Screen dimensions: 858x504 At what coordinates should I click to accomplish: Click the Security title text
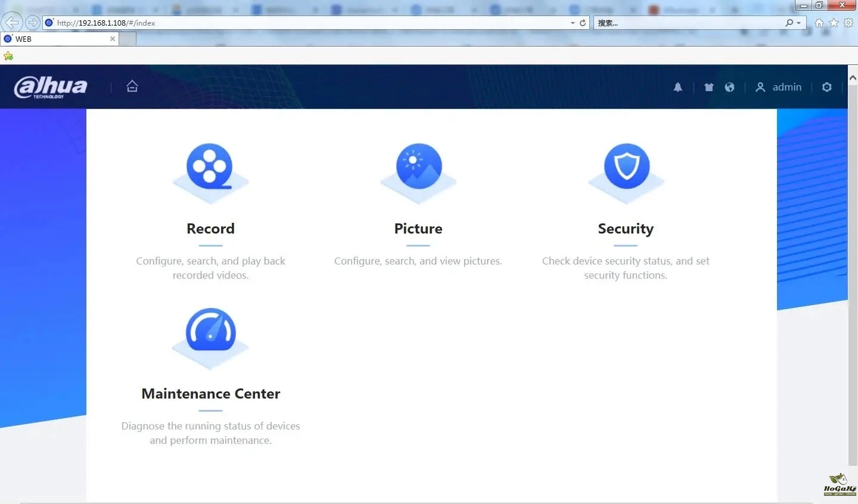(x=626, y=229)
